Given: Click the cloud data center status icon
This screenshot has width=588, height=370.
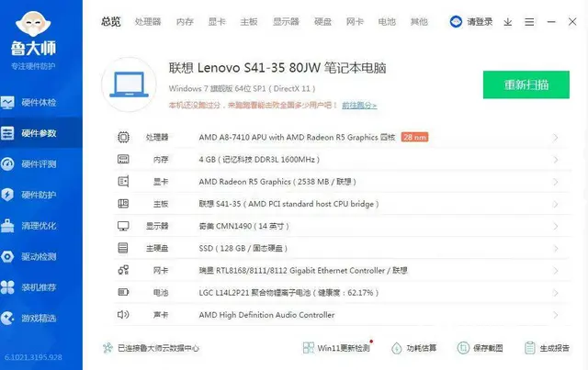Looking at the screenshot, I should tap(107, 348).
